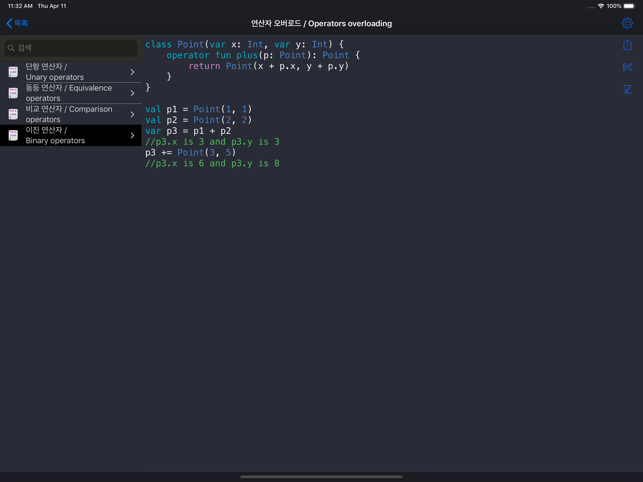The width and height of the screenshot is (643, 482).
Task: Tap the battery status icon
Action: pos(630,6)
